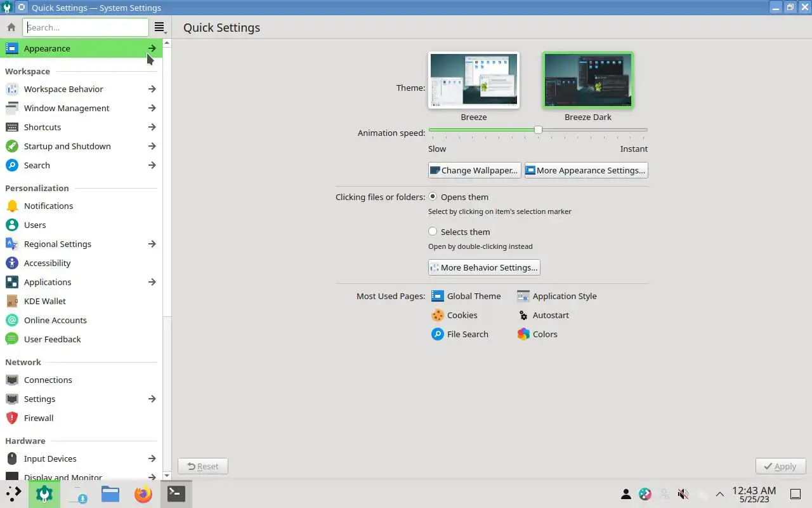The image size is (812, 508).
Task: Click the User Feedback icon
Action: [11, 339]
